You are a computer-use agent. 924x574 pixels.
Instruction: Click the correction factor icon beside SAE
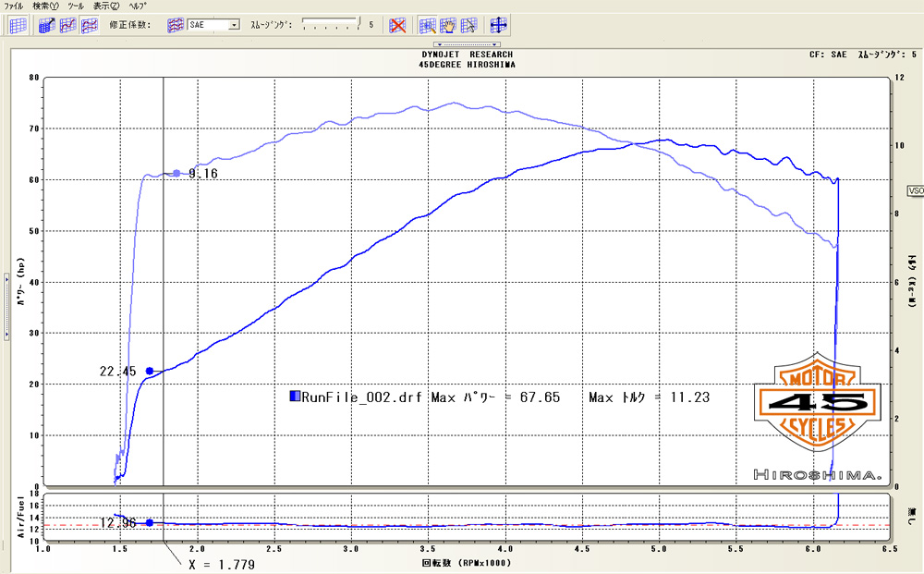(176, 26)
